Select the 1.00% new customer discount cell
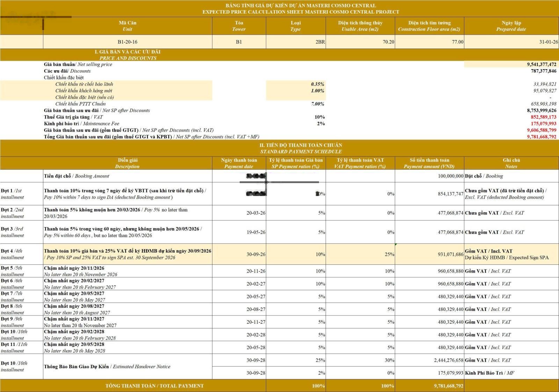This screenshot has width=559, height=392. [x=296, y=91]
